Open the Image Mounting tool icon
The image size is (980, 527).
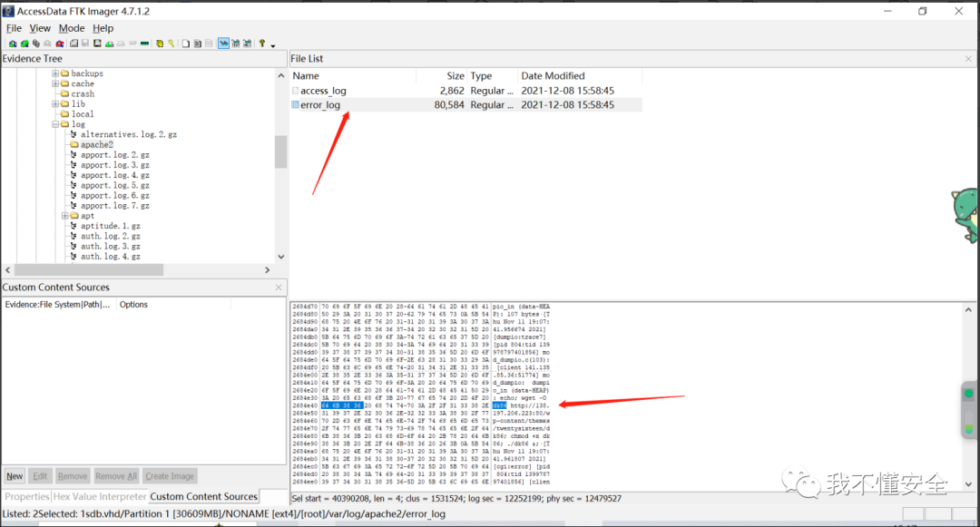pos(36,44)
